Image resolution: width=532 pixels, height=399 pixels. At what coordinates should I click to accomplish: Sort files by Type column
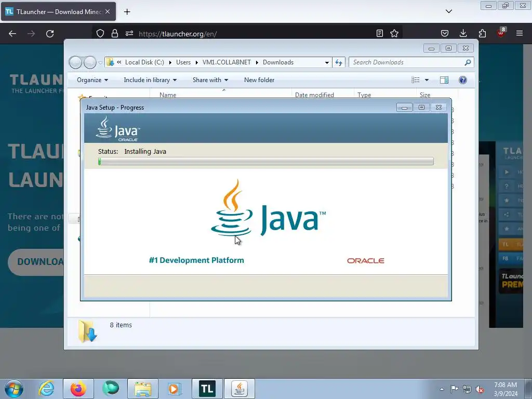click(x=385, y=95)
